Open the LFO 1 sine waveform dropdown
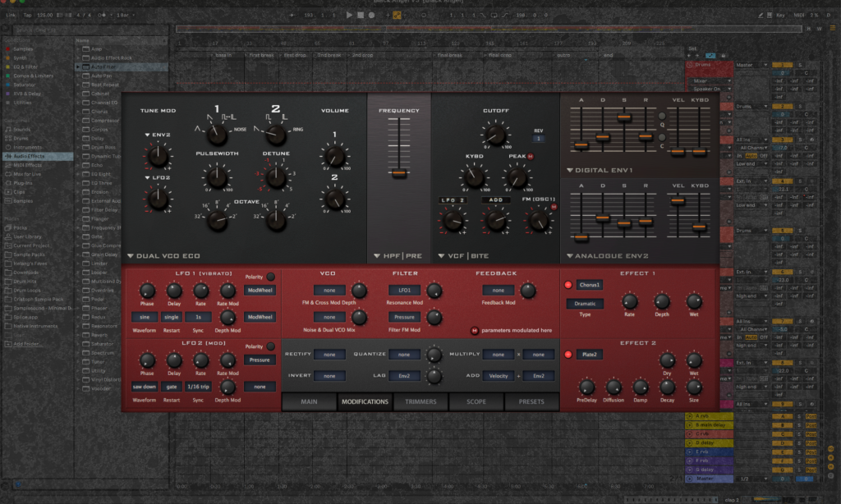 (144, 317)
